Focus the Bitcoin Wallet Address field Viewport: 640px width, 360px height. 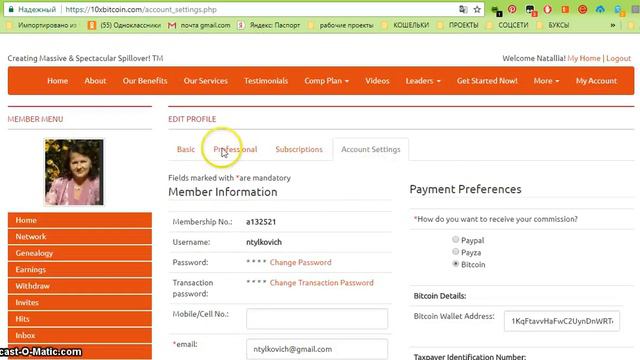pos(562,321)
